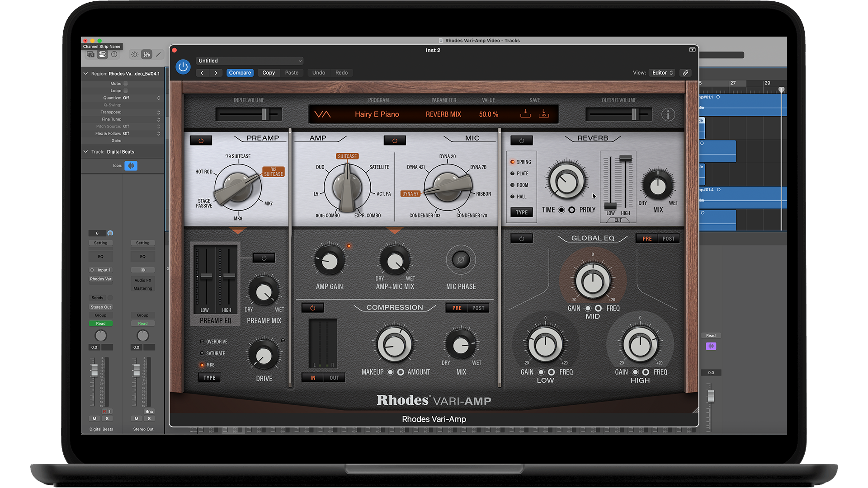Click the plugin power bypass button
This screenshot has height=488, width=868.
(x=183, y=67)
